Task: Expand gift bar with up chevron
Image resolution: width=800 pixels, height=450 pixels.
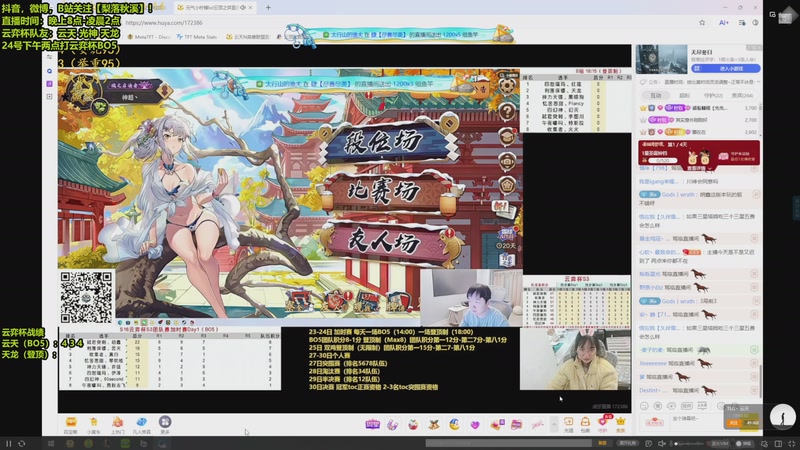Action: [554, 424]
